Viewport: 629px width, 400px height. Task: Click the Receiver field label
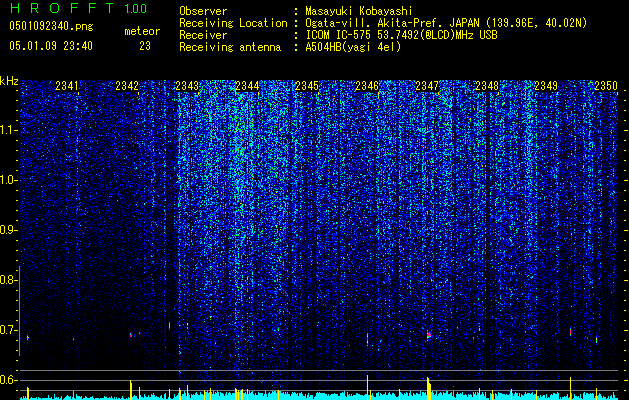click(203, 35)
